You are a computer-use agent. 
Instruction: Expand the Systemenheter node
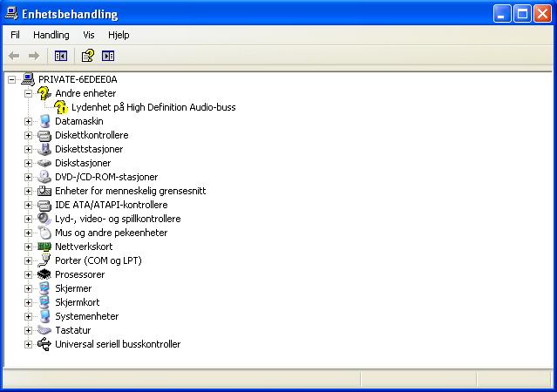click(28, 317)
